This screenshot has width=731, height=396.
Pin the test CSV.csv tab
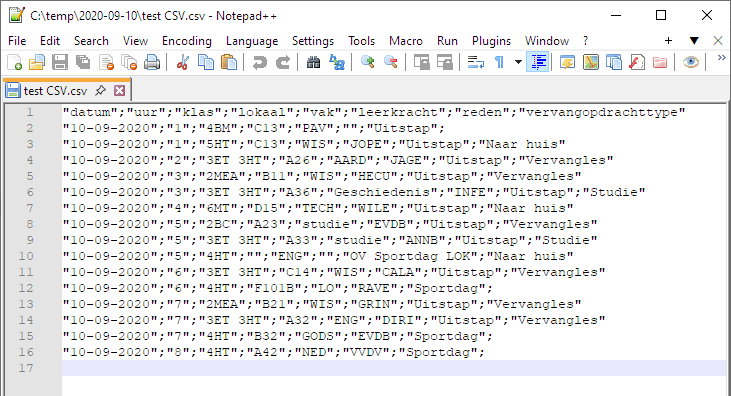click(100, 90)
